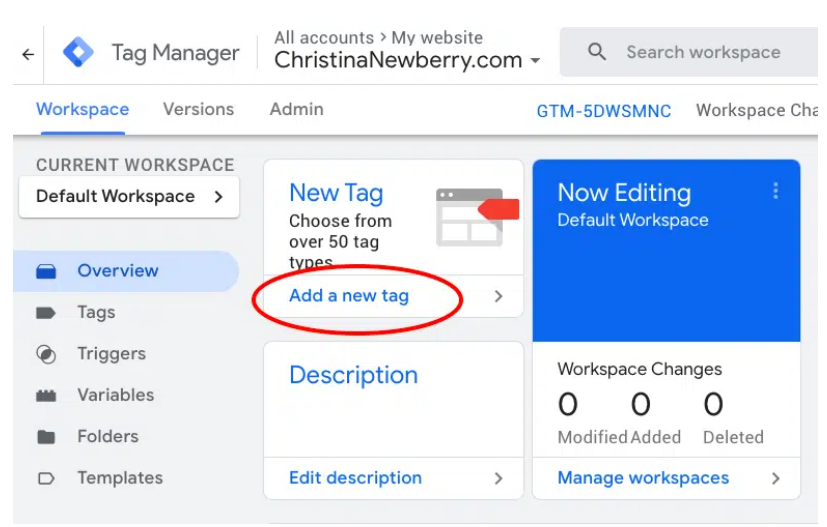This screenshot has height=527, width=827.
Task: Click the Now Editing heading
Action: [x=624, y=193]
